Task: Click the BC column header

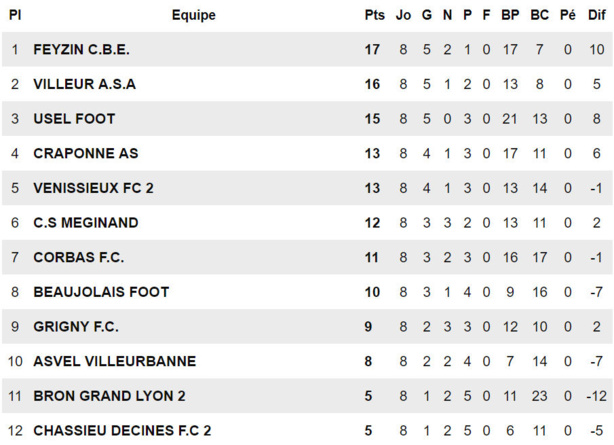Action: click(540, 15)
